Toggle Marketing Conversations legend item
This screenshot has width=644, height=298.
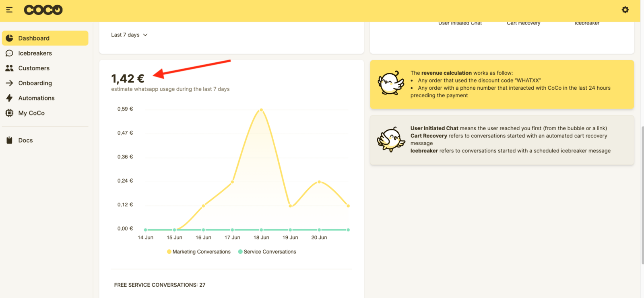coord(199,252)
